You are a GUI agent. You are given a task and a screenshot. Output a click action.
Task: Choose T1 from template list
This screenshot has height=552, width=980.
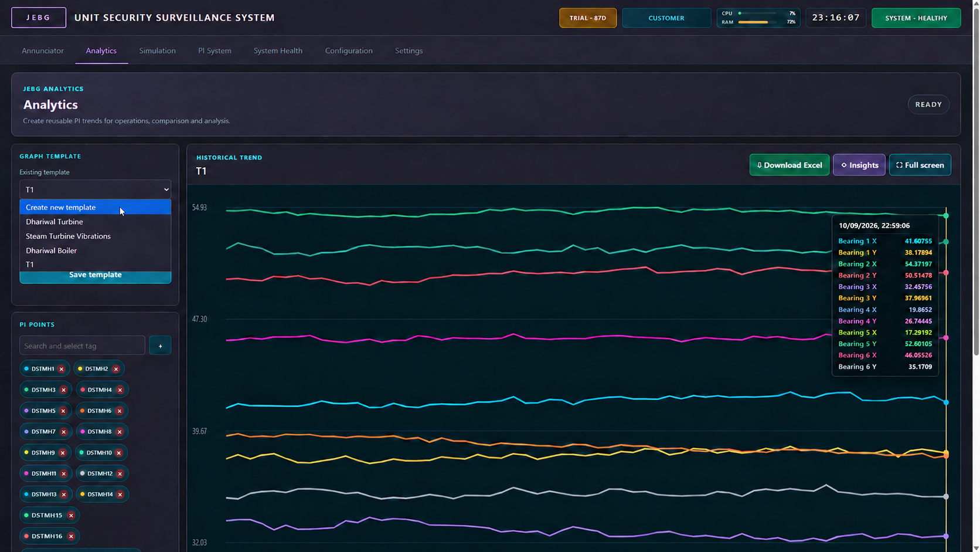click(x=96, y=265)
